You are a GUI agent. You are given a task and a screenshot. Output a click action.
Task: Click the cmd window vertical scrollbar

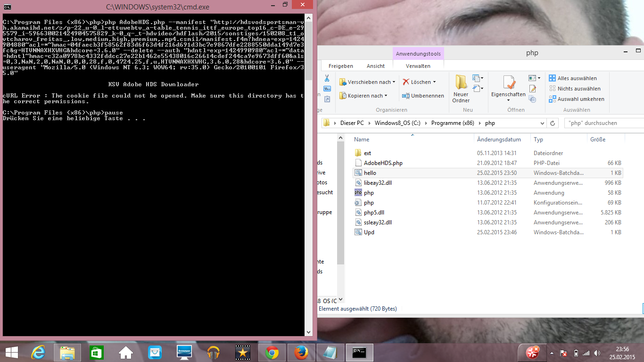pyautogui.click(x=309, y=174)
